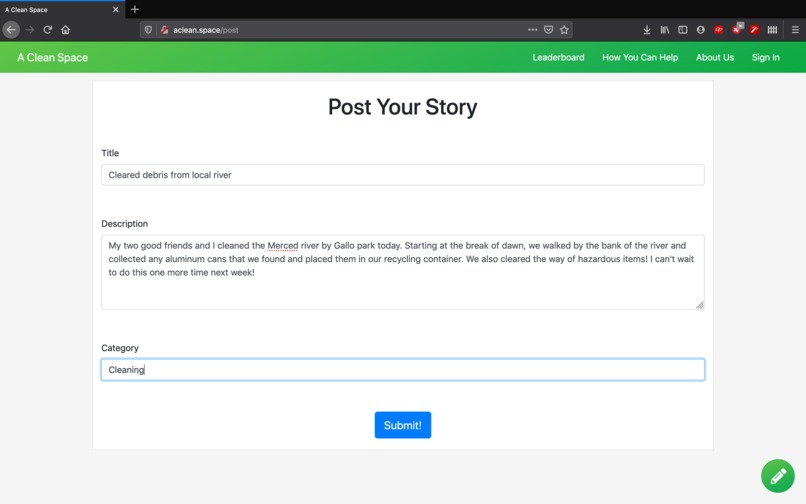Click the red extension icon with gray badge
806x504 pixels.
[x=737, y=29]
